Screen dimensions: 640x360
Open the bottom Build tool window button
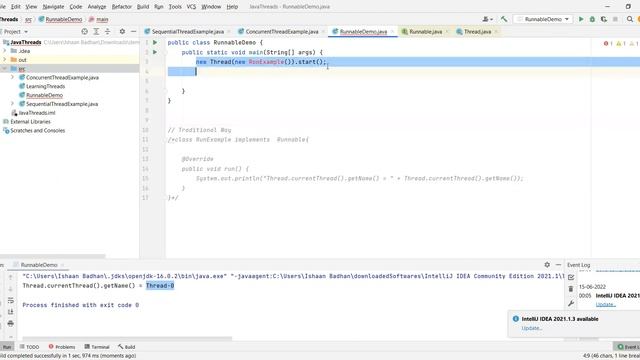tap(127, 347)
